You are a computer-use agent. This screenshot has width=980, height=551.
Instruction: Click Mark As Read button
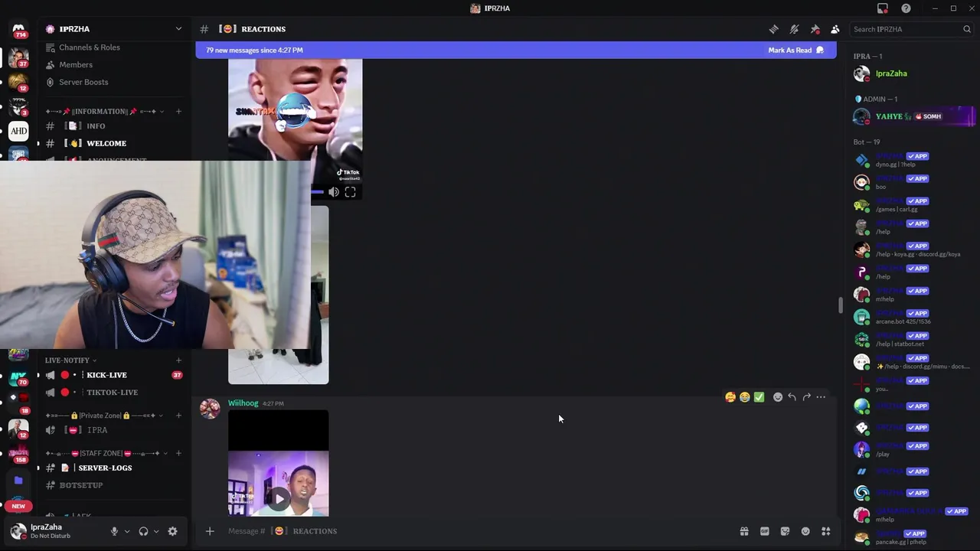796,51
